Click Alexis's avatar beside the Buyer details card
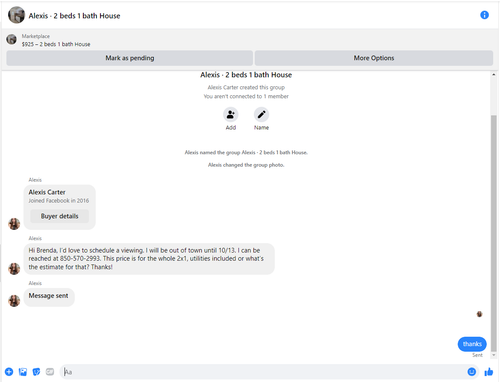The height and width of the screenshot is (382, 500). pyautogui.click(x=14, y=224)
